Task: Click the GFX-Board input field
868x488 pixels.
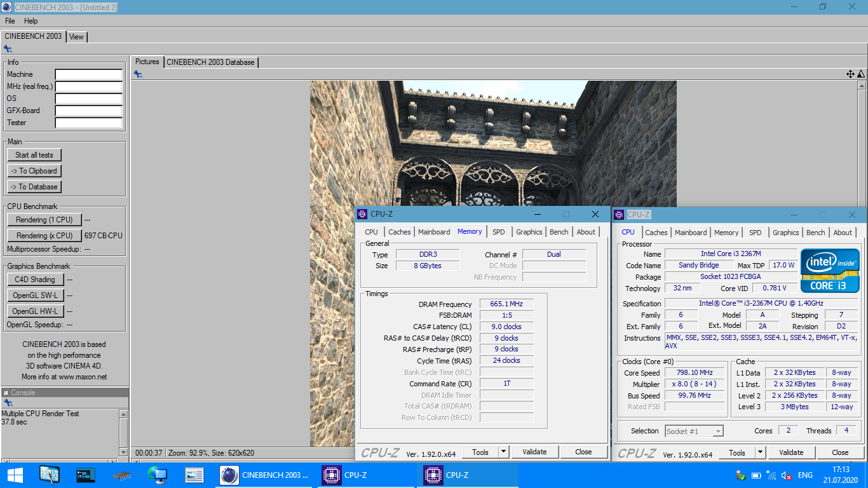Action: [88, 111]
